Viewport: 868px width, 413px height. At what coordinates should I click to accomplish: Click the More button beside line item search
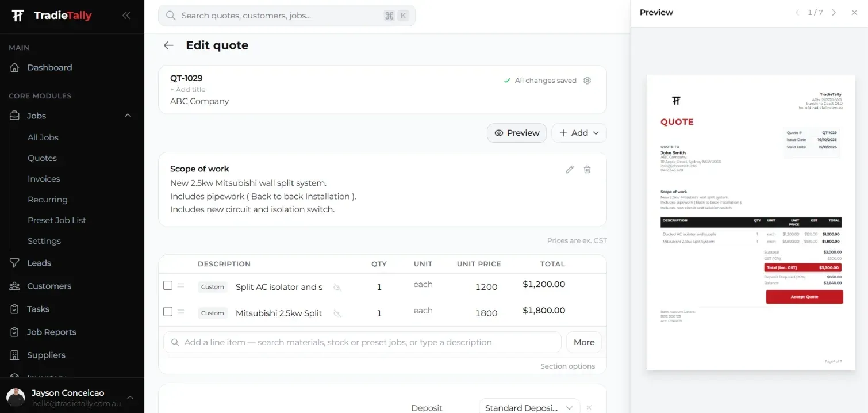coord(584,342)
